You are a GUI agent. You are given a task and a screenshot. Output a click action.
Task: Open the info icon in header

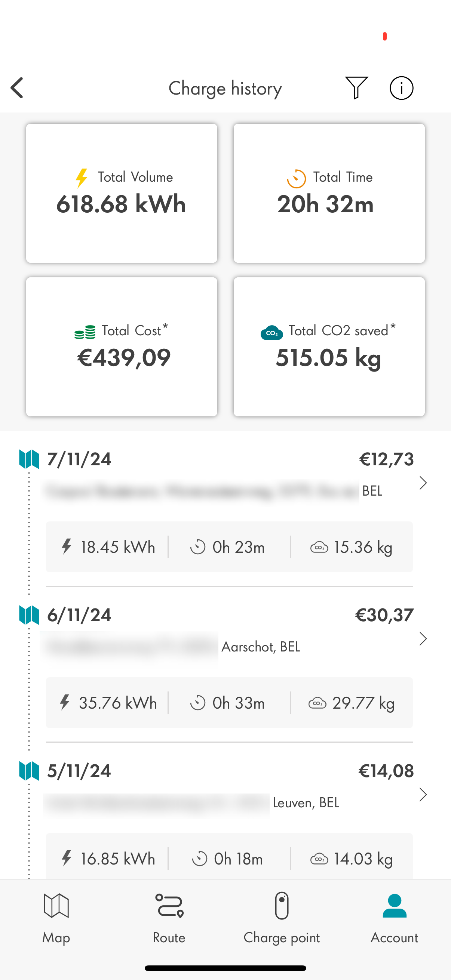pos(401,88)
